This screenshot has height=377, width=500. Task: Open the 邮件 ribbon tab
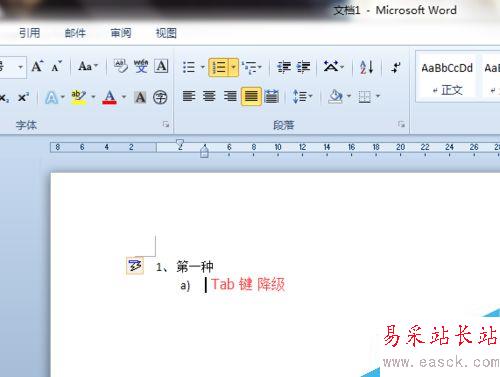tap(75, 33)
